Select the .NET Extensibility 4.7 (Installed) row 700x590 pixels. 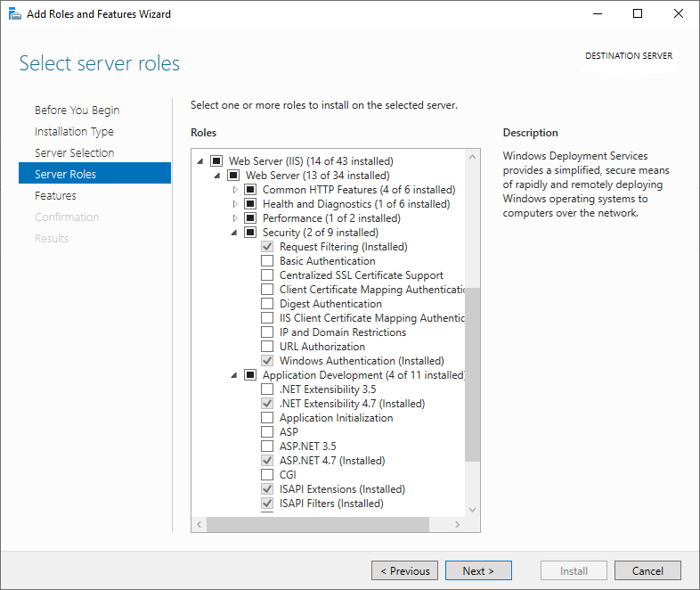click(x=353, y=404)
